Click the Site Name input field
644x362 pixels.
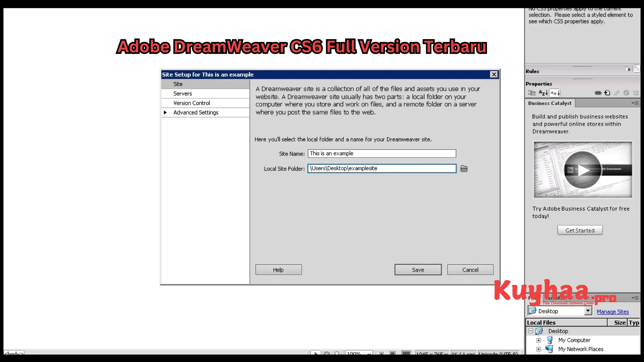[x=382, y=154]
